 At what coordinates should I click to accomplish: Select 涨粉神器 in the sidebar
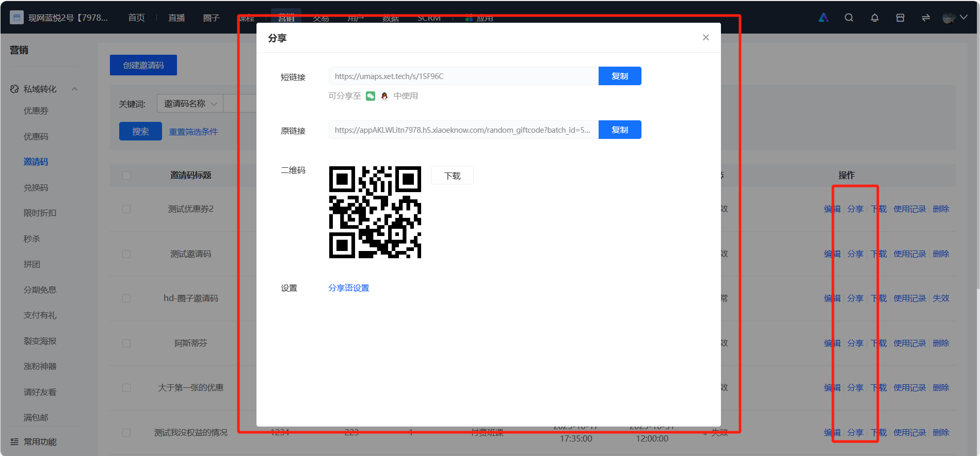pos(40,366)
